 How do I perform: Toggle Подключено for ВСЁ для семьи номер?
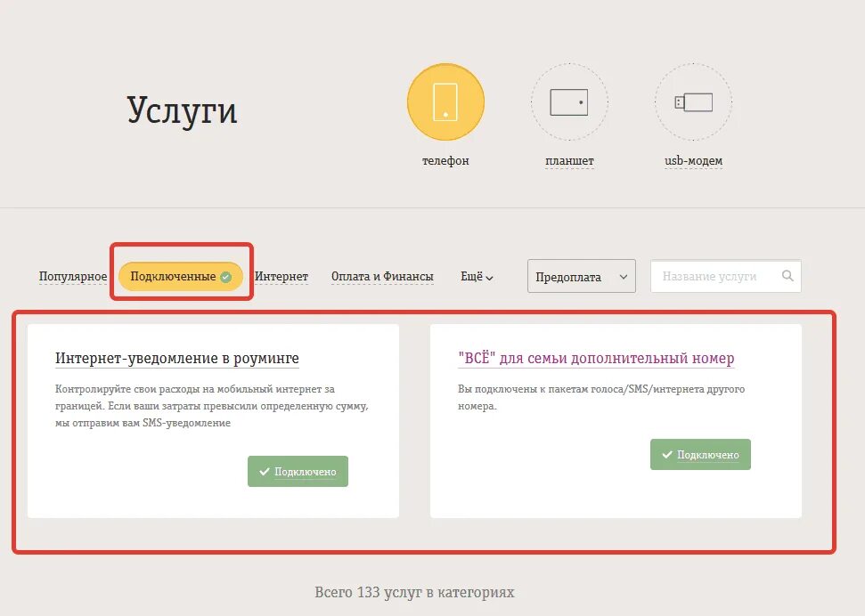[700, 454]
